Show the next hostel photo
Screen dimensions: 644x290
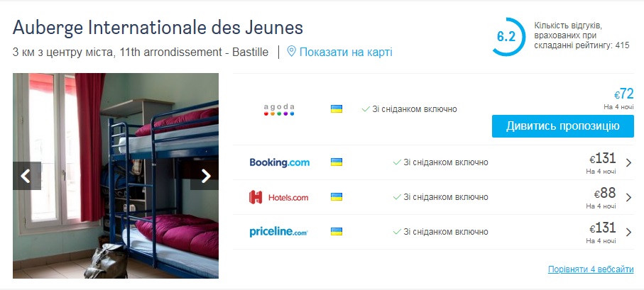[x=206, y=176]
